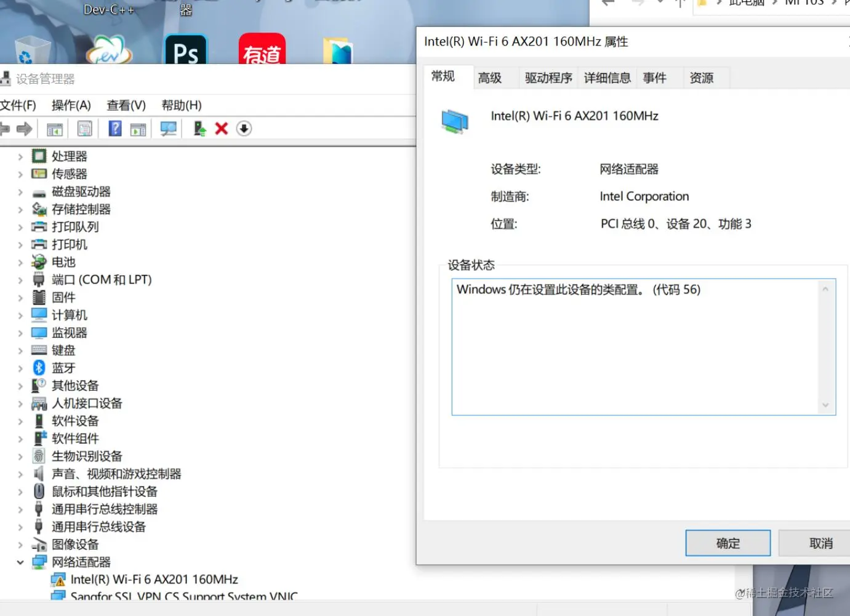Screen dimensions: 850x616
Task: Click the device status scrollbar down arrow
Action: [x=825, y=405]
